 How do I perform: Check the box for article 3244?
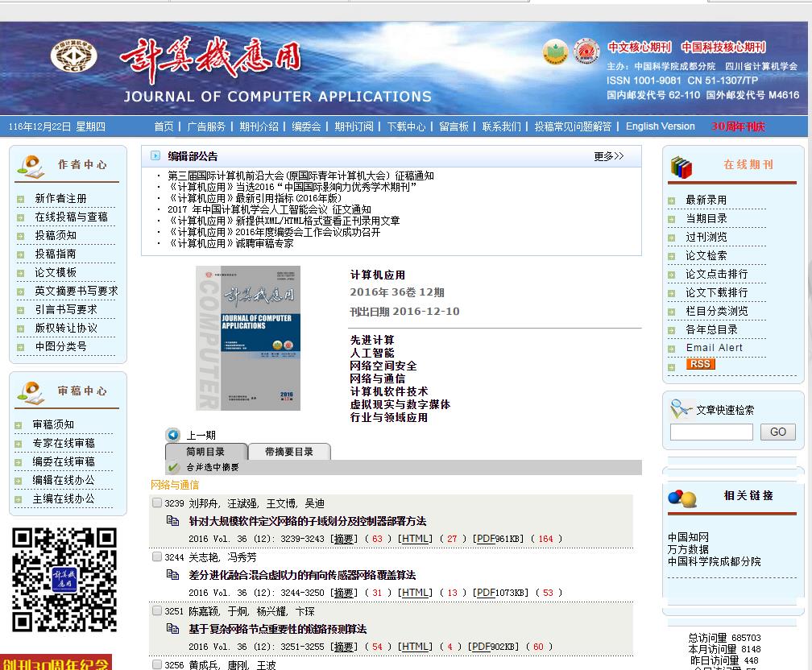[x=157, y=556]
